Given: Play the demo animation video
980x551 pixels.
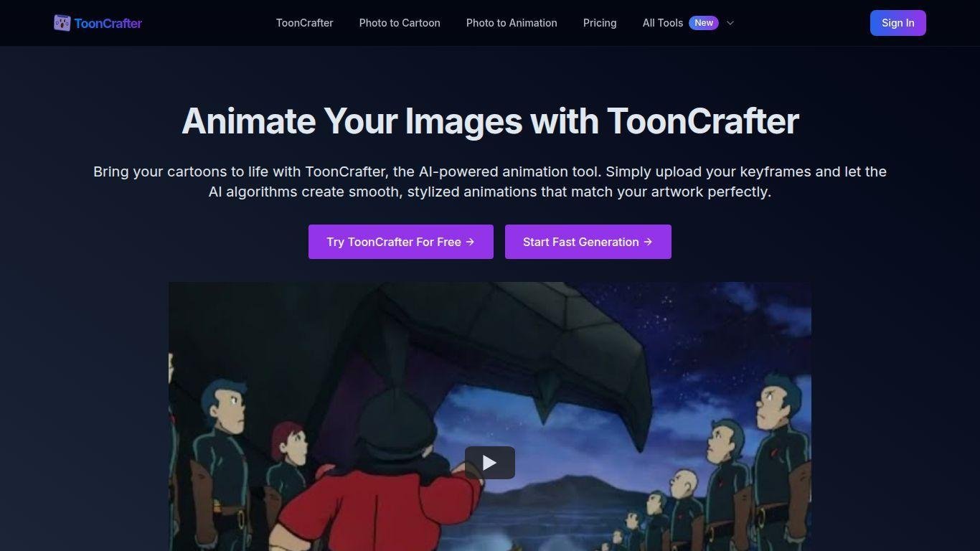Looking at the screenshot, I should click(x=489, y=463).
